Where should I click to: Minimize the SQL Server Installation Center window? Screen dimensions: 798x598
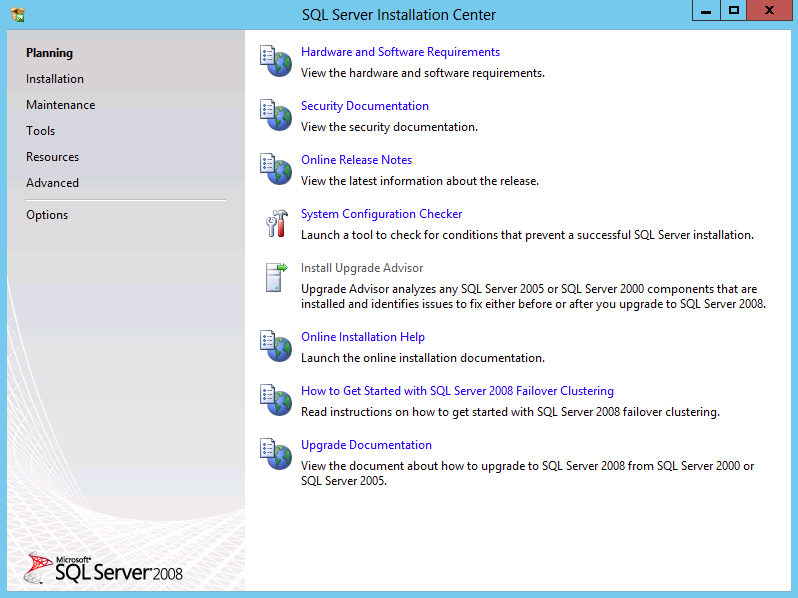pos(706,11)
